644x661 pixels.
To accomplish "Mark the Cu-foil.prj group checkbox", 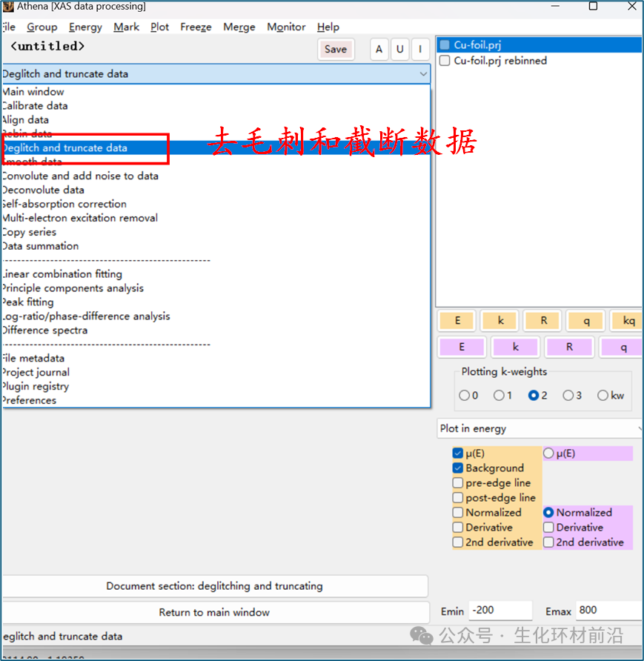I will (444, 44).
